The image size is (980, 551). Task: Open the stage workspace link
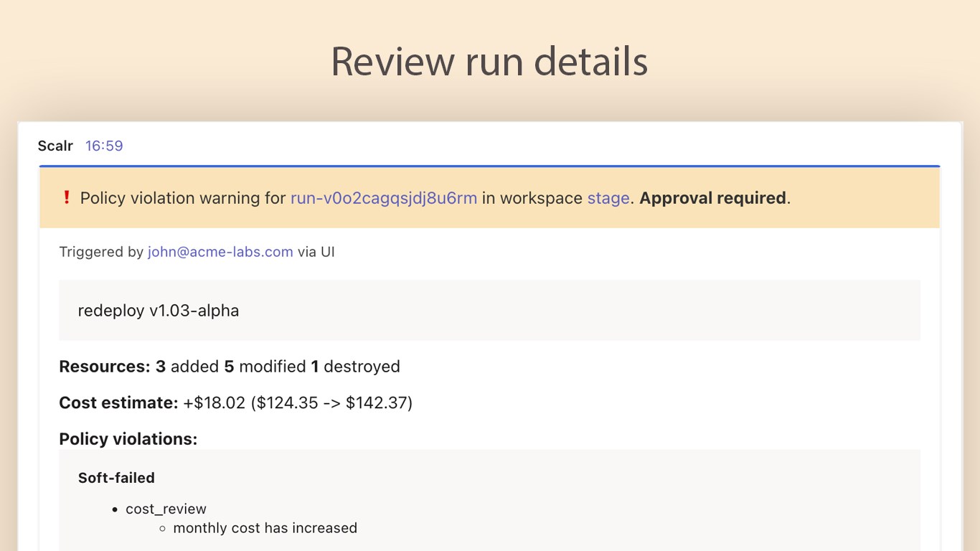608,198
